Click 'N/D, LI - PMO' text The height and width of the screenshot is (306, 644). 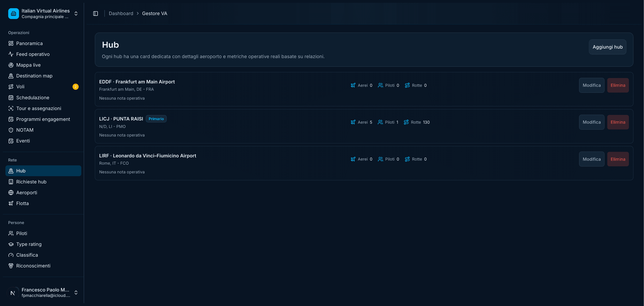click(x=112, y=126)
